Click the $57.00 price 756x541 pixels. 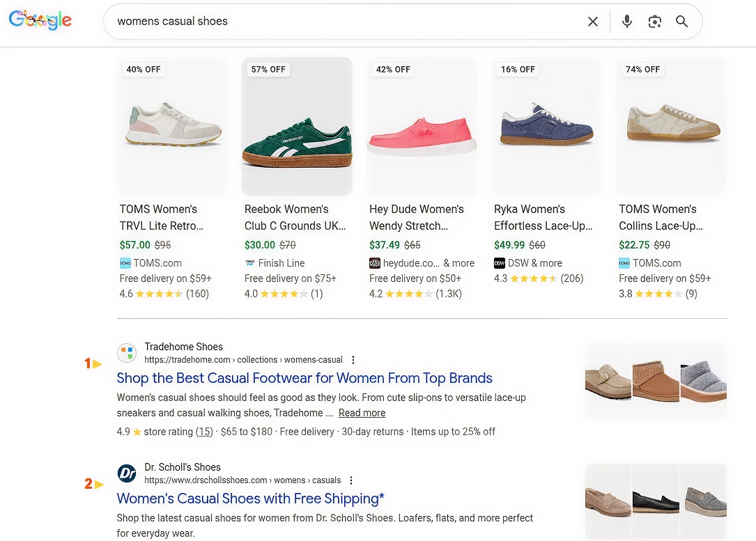pos(135,244)
